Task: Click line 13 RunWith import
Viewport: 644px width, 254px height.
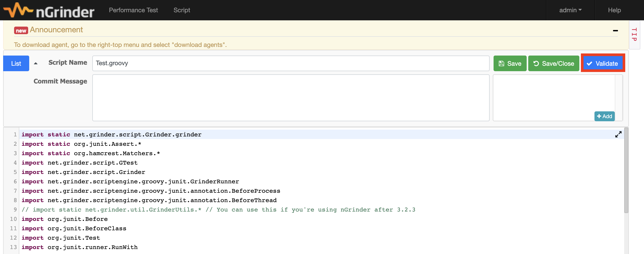Action: pos(80,247)
